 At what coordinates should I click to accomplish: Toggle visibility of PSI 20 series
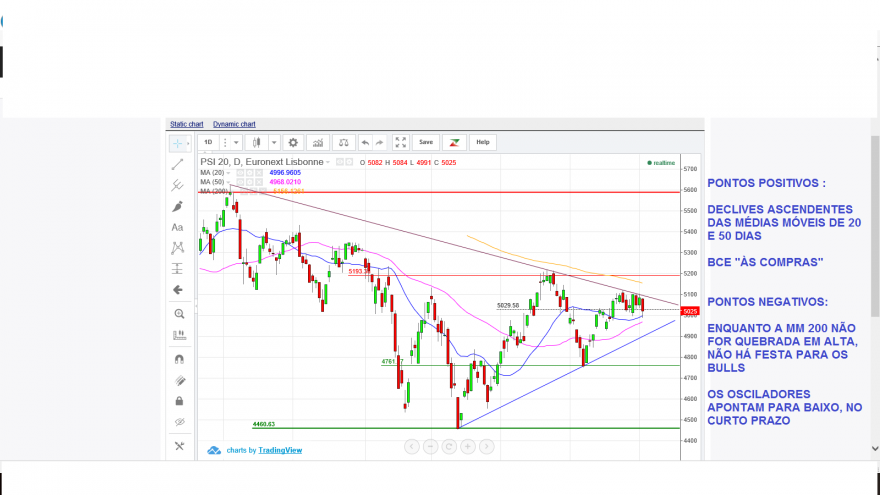tap(340, 162)
